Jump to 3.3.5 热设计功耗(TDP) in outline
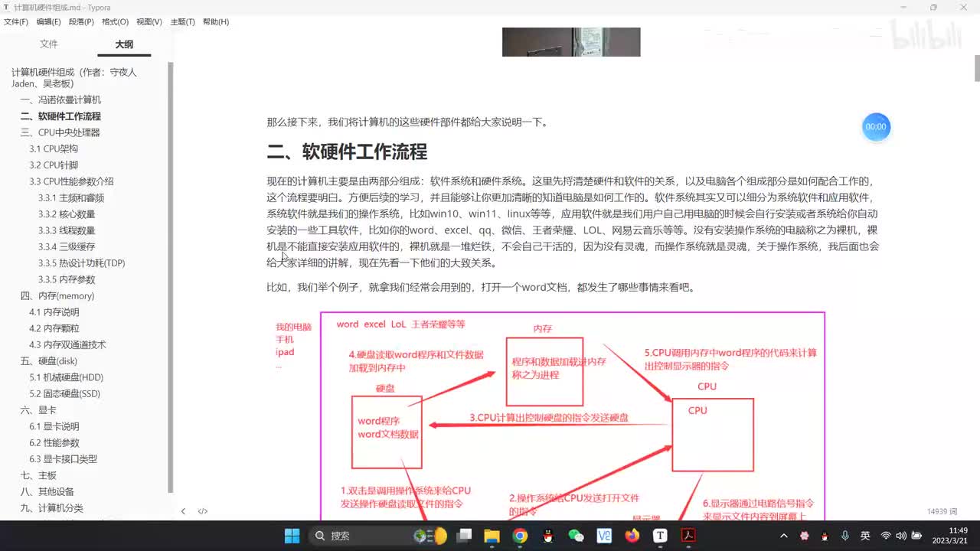Screen dimensions: 980x551 coord(81,263)
